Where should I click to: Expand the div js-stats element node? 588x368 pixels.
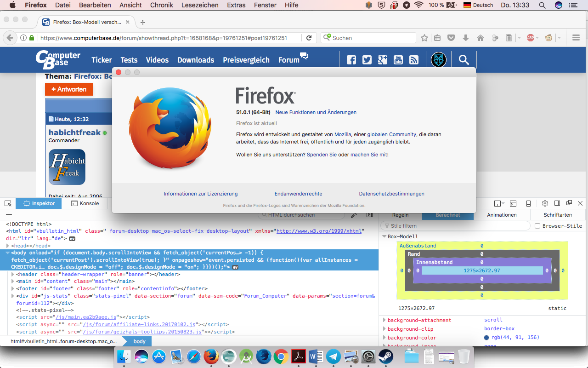13,296
